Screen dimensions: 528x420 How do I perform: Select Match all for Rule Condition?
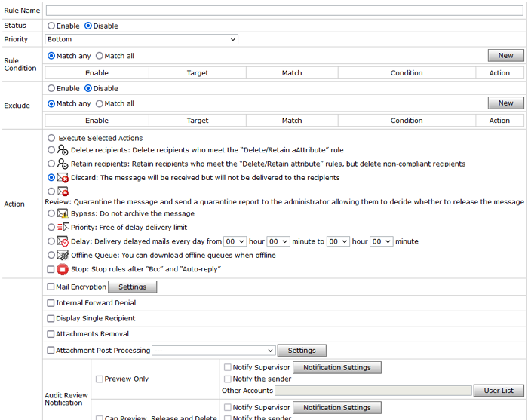(100, 56)
